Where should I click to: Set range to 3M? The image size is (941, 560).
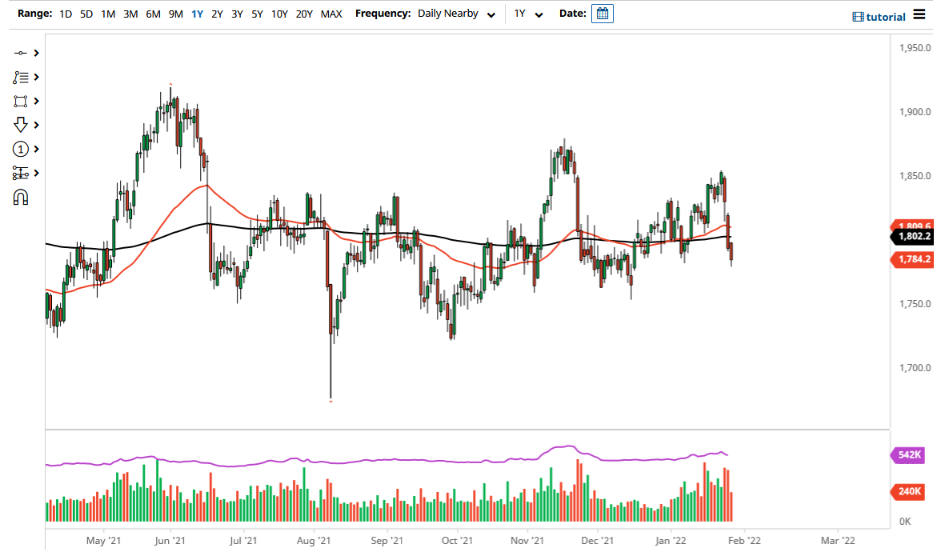pos(130,14)
